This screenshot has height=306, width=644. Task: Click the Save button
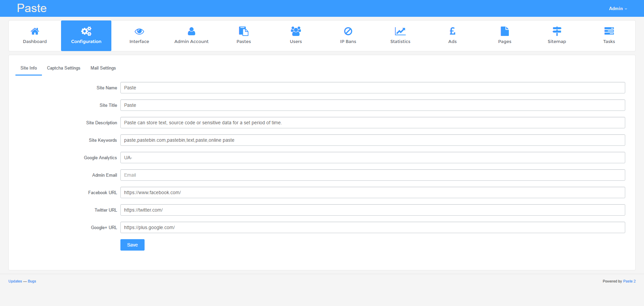coord(132,245)
